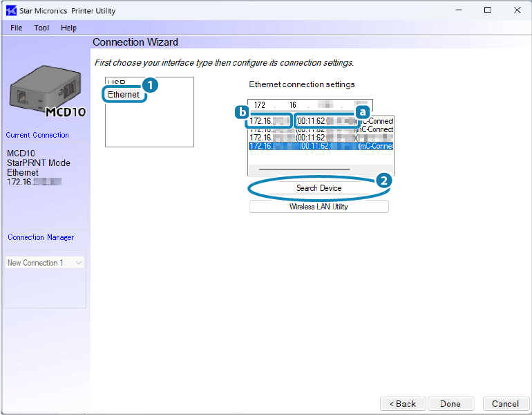Close the Printer Utility window
The width and height of the screenshot is (532, 415).
point(515,10)
